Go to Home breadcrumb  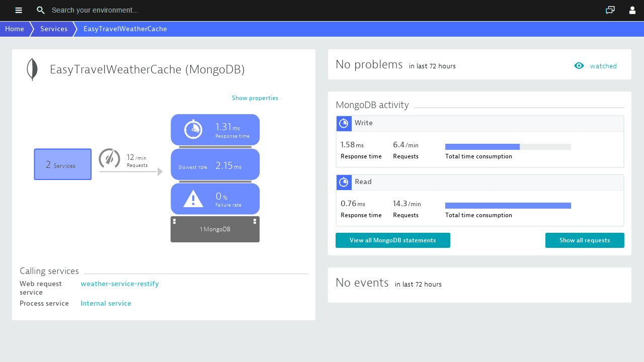coord(15,29)
